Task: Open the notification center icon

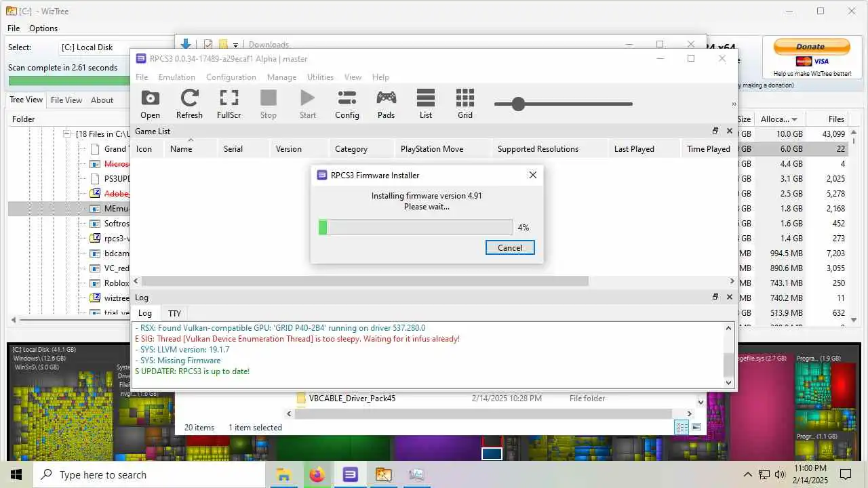Action: pos(846,474)
